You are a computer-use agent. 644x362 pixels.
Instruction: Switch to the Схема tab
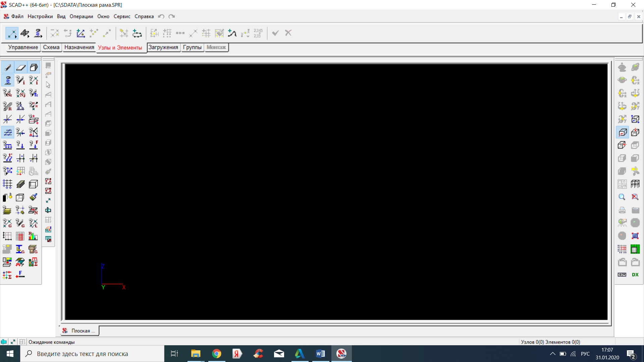(x=51, y=47)
